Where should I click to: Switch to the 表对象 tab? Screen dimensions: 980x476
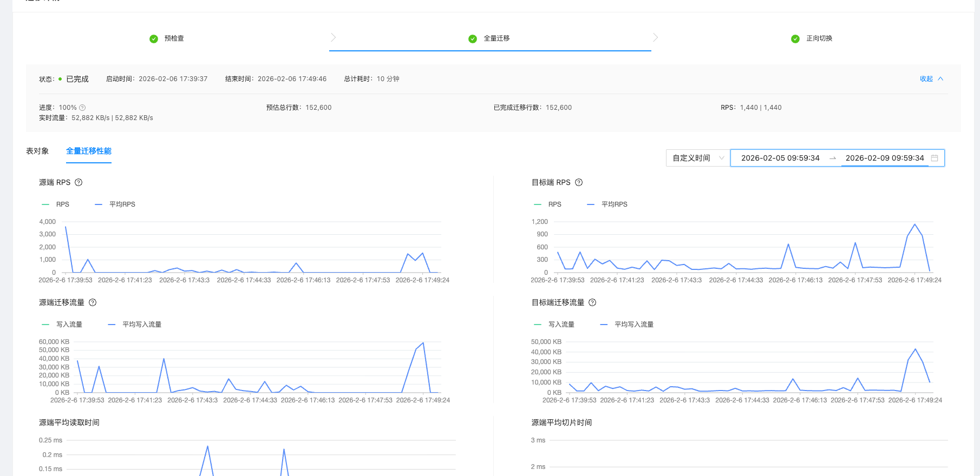(37, 151)
